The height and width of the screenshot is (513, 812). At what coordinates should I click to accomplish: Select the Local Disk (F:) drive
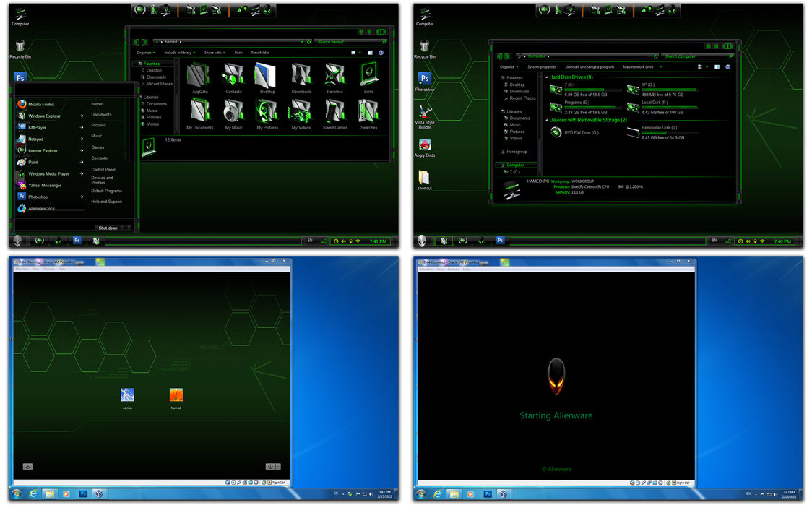663,107
